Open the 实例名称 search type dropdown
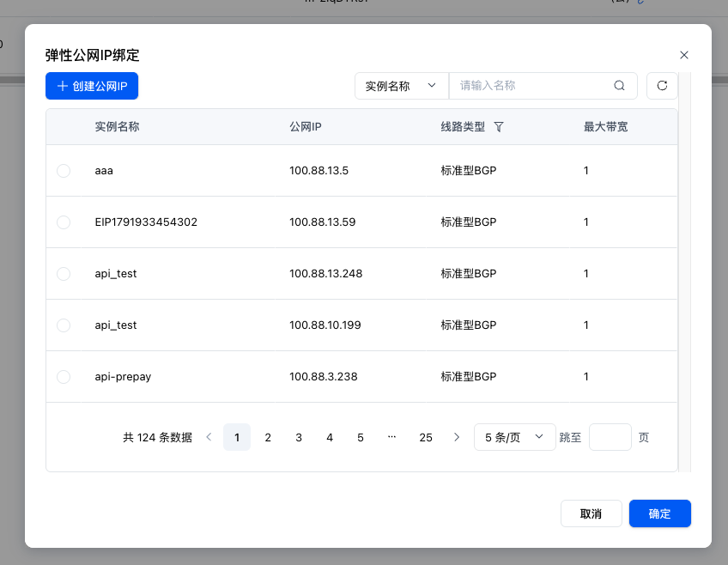The height and width of the screenshot is (565, 728). pyautogui.click(x=402, y=86)
